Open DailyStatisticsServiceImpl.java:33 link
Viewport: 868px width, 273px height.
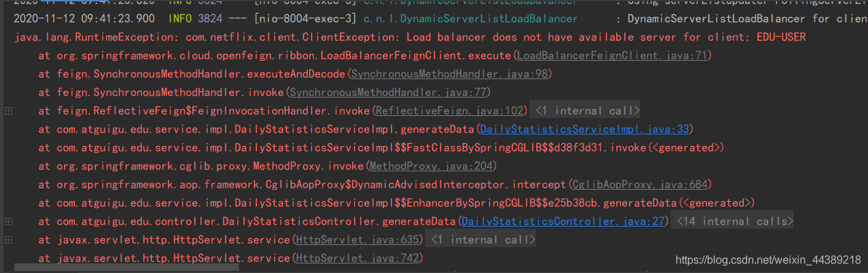pos(585,129)
